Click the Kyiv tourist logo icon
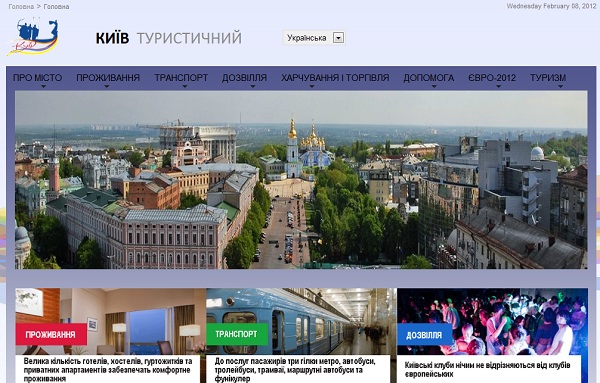The width and height of the screenshot is (600, 383). [33, 37]
